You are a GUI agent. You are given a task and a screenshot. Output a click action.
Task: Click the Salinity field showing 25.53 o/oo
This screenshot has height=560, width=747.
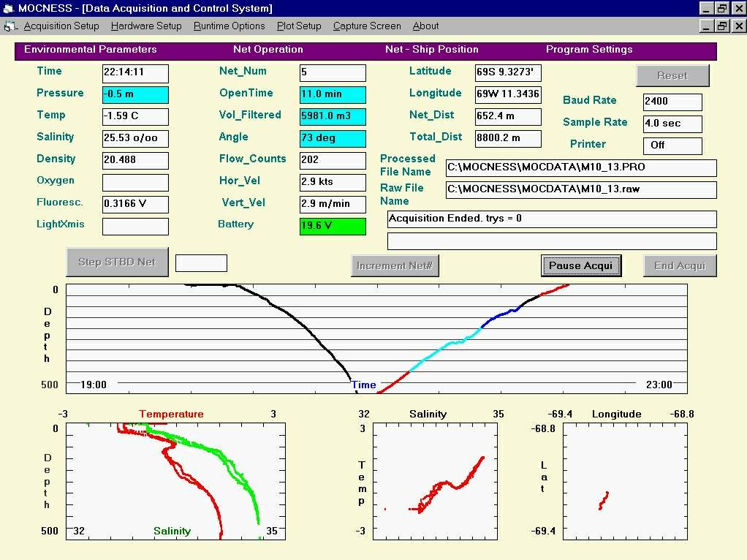tap(135, 139)
